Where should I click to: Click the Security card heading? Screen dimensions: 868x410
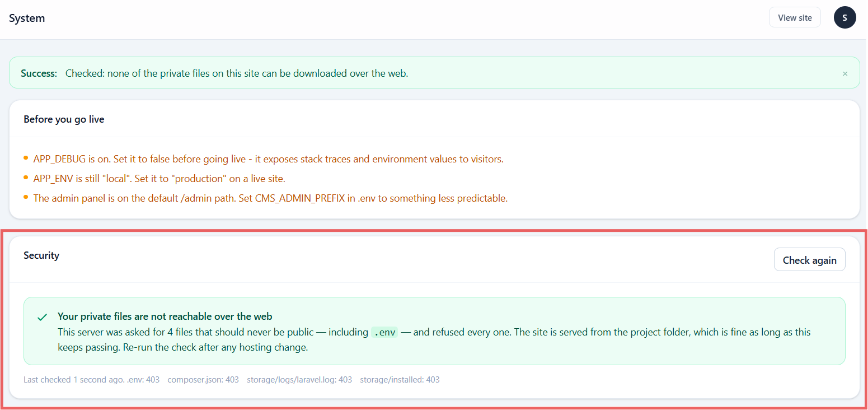41,255
